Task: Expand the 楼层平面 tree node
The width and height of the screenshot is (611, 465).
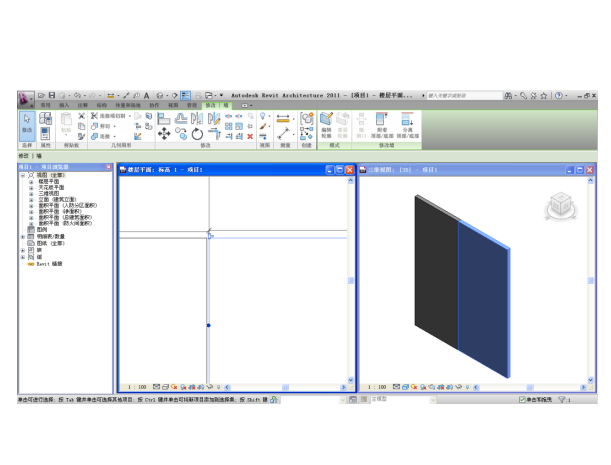Action: click(31, 183)
